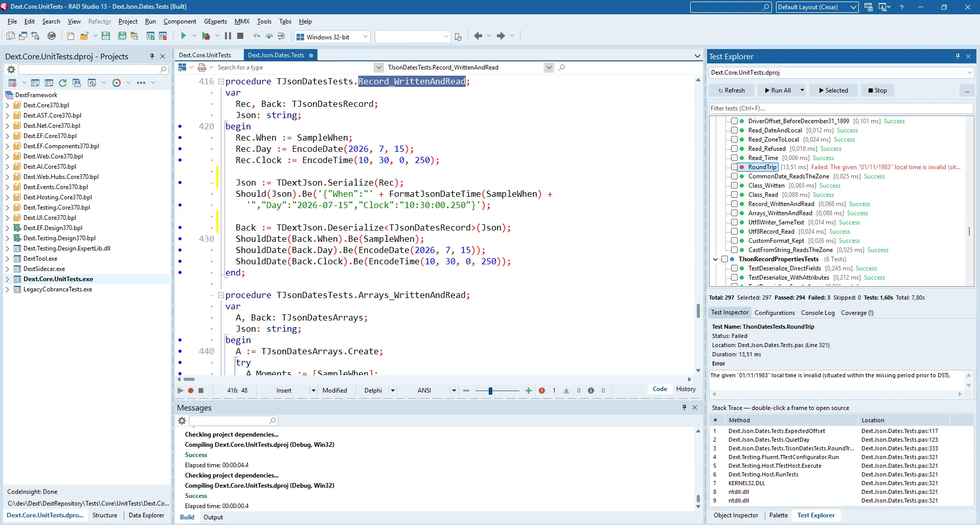Click the Pause execution toolbar icon
The image size is (980, 525).
[x=228, y=36]
